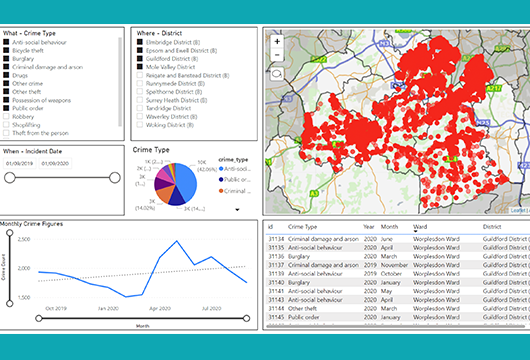The height and width of the screenshot is (360, 530).
Task: Toggle Criminal damage and arson checkbox
Action: 6,67
